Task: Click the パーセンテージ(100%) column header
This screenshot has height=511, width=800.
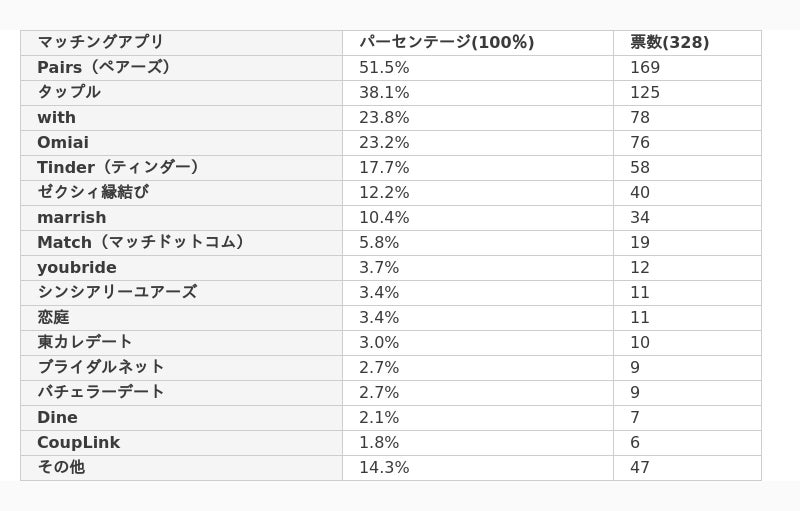Action: click(x=446, y=42)
